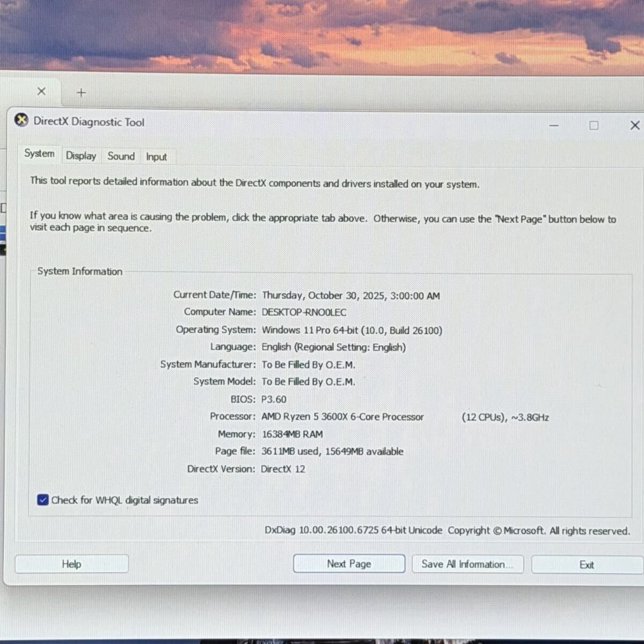
Task: Click Save All Information button
Action: click(467, 564)
